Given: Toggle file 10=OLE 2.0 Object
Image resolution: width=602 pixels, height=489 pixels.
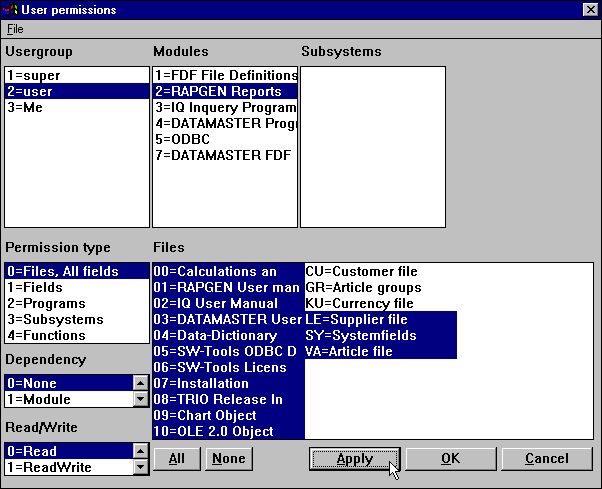Looking at the screenshot, I should (228, 431).
